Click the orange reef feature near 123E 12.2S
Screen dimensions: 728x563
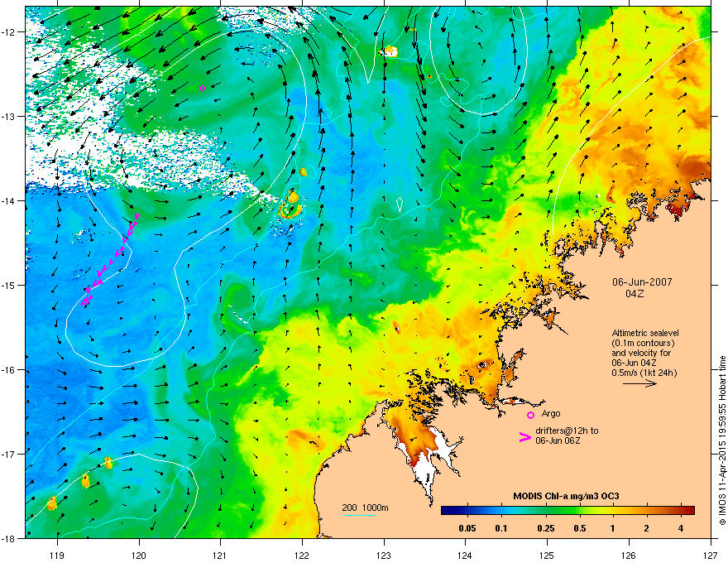coord(390,51)
